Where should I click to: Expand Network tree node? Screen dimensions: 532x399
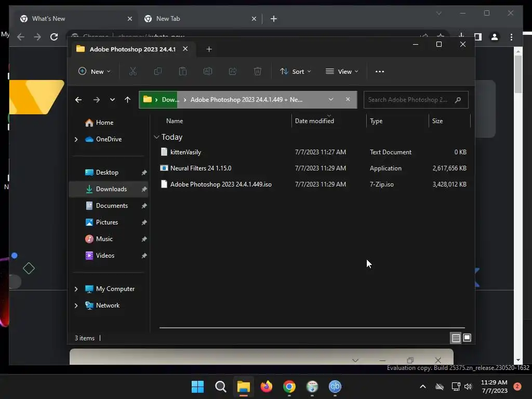pos(76,305)
